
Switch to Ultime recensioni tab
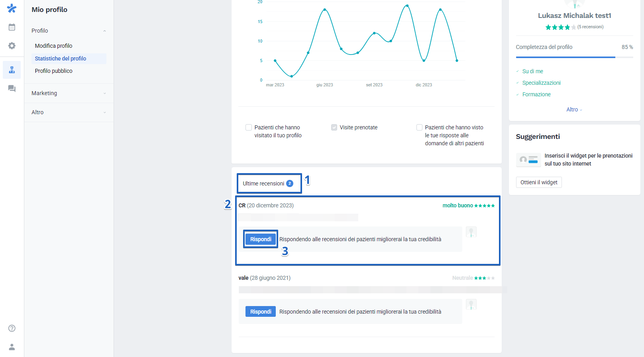pyautogui.click(x=268, y=183)
